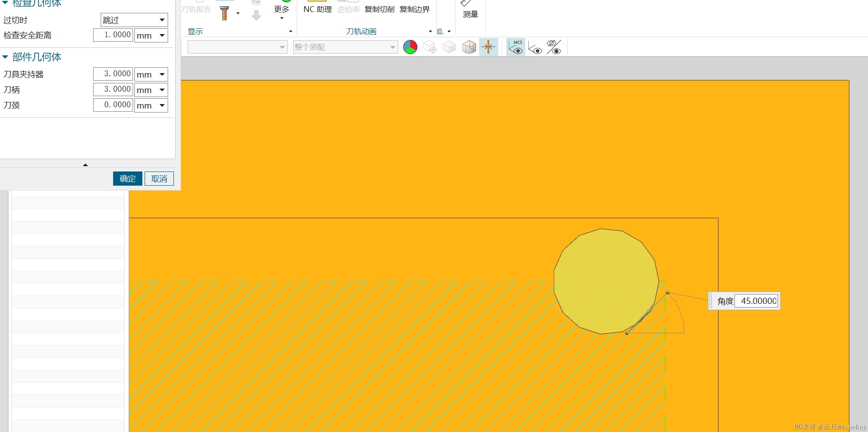Open the tool icon dropdown arrow

(x=238, y=13)
